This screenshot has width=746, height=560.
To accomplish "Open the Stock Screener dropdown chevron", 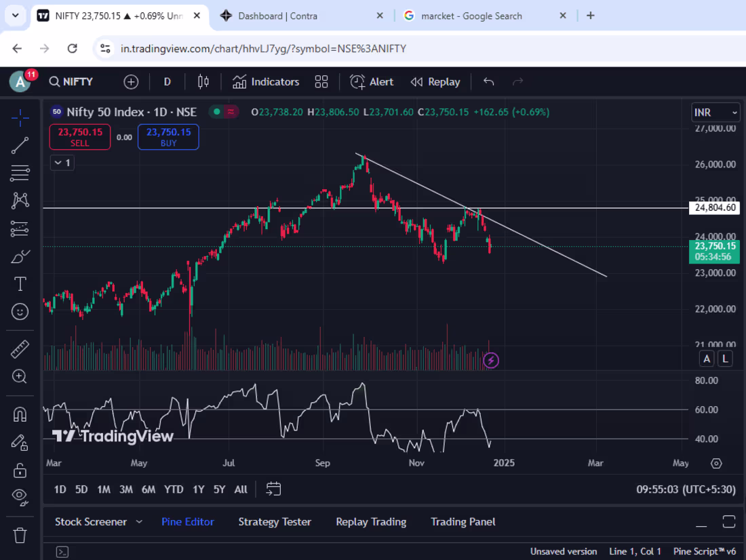I will (139, 521).
